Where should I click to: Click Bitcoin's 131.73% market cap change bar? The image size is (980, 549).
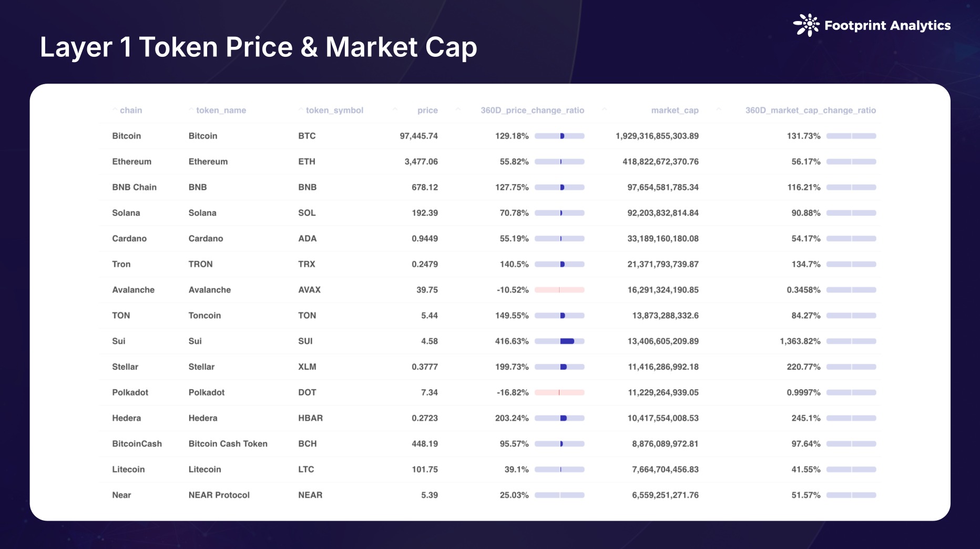tap(851, 136)
